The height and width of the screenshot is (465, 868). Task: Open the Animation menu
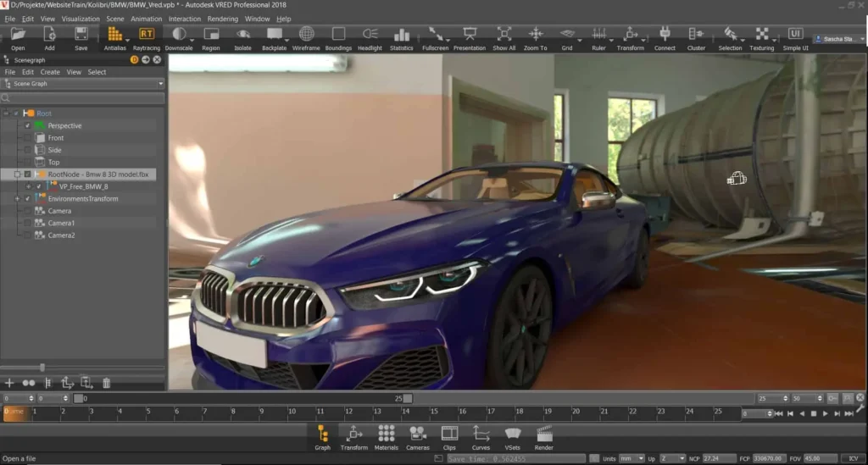(x=146, y=19)
